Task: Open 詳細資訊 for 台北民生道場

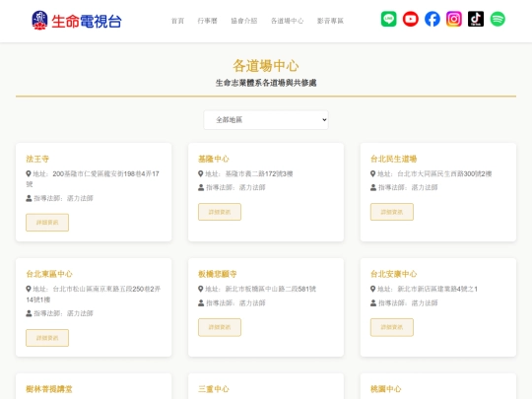Action: click(392, 212)
